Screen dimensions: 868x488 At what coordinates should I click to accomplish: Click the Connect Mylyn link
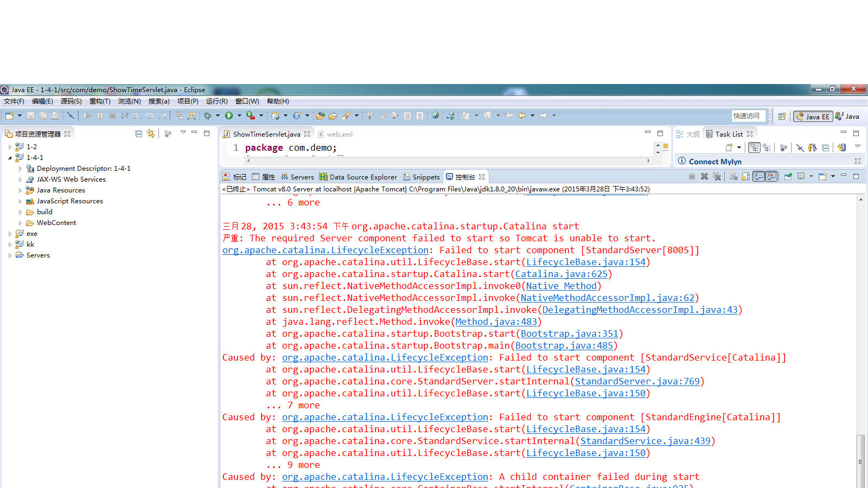[715, 162]
